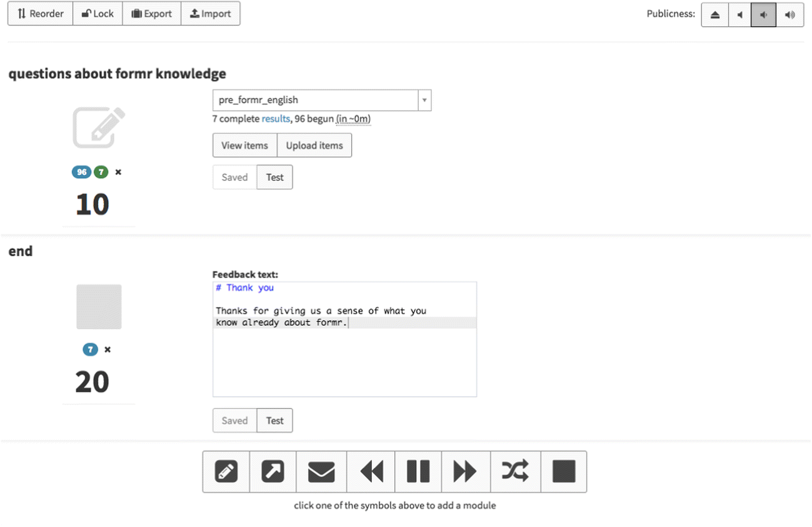This screenshot has height=527, width=812.
Task: Add an external link module with arrow icon
Action: (273, 471)
